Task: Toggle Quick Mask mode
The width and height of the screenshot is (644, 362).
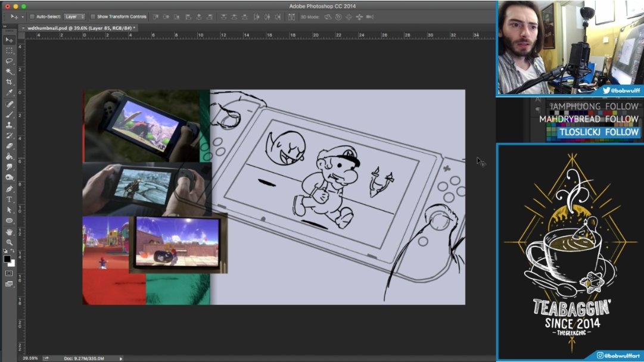Action: [9, 273]
